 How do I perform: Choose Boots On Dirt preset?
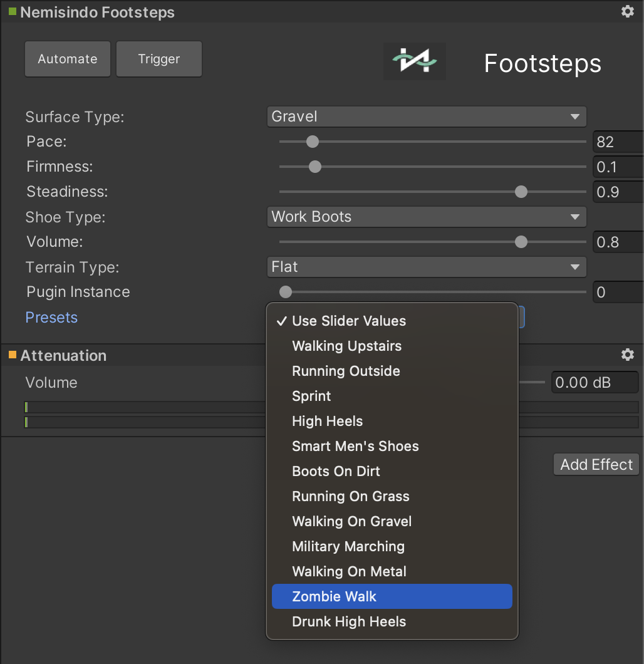click(x=392, y=471)
